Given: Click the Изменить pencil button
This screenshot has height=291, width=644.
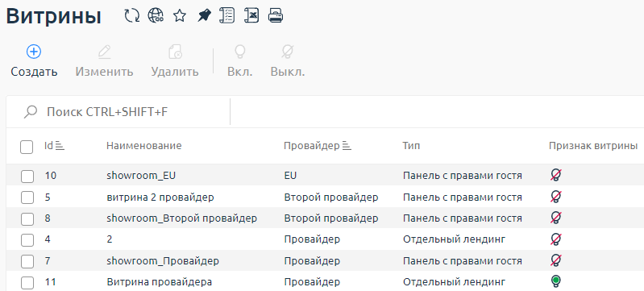Looking at the screenshot, I should tap(104, 60).
